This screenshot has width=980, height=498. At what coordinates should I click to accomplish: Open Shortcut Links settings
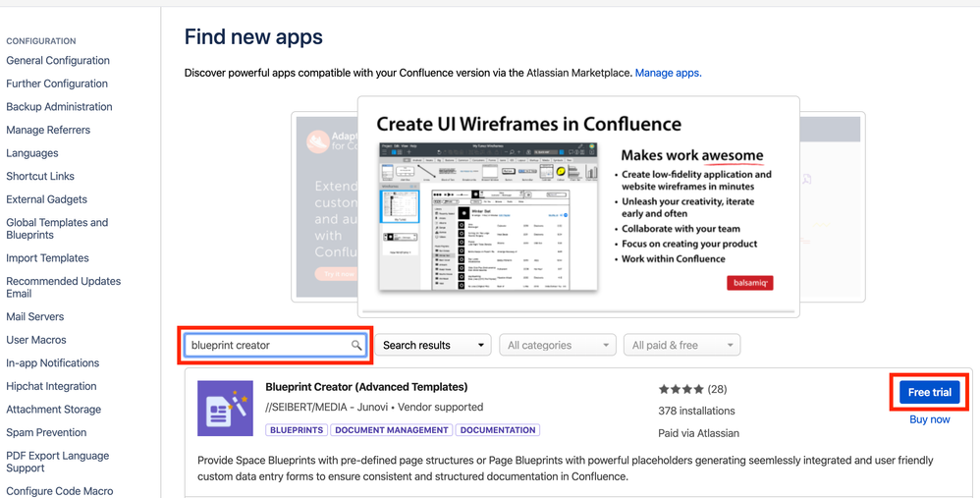(x=40, y=176)
